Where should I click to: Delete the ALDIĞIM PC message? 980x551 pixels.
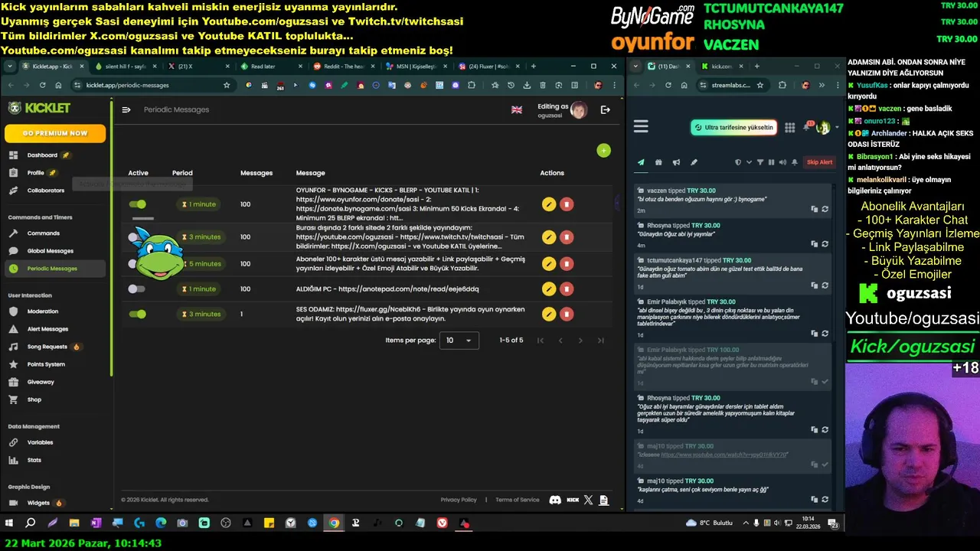[567, 289]
